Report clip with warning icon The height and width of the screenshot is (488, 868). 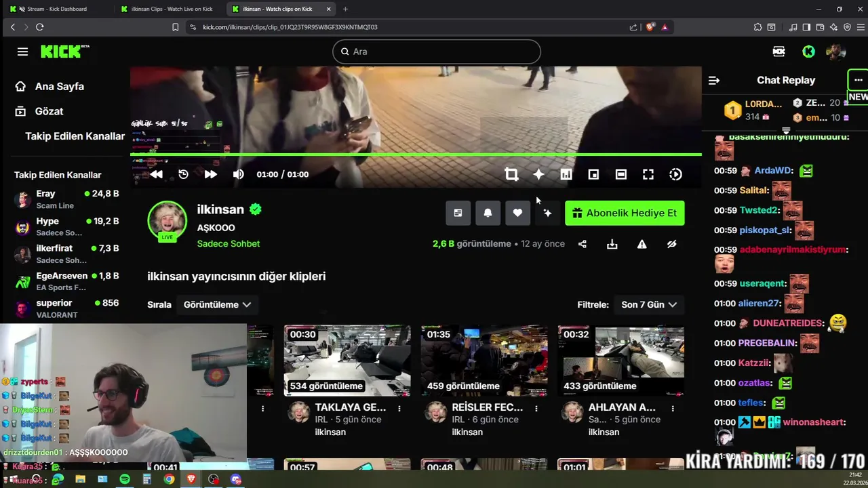pyautogui.click(x=642, y=244)
